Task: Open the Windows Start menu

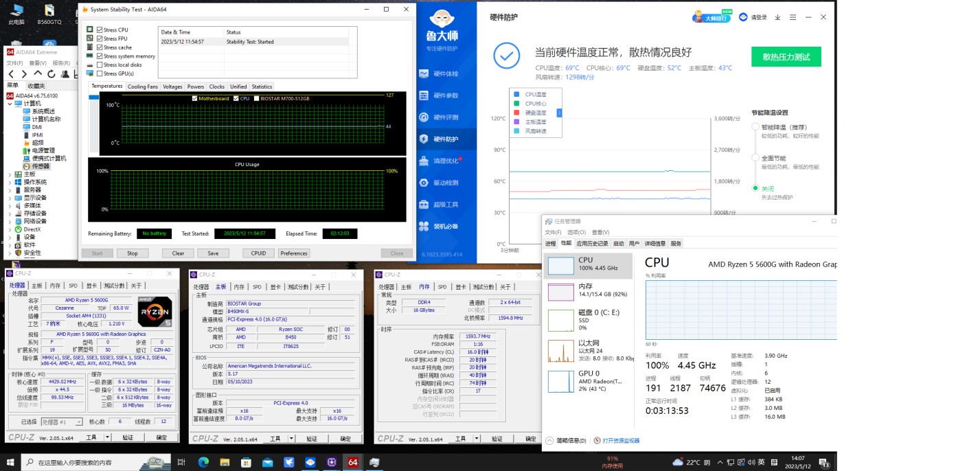Action: [x=10, y=462]
